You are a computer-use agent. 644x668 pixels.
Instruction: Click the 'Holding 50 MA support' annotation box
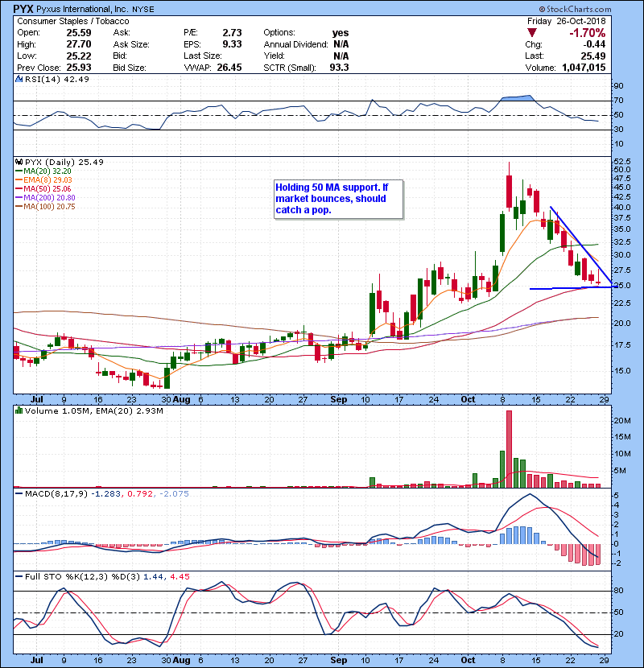[x=338, y=200]
